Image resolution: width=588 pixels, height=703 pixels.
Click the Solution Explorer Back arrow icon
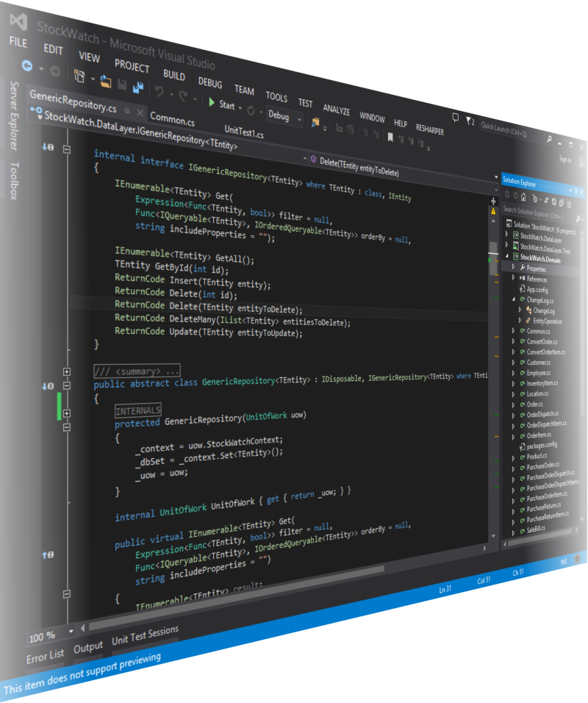click(507, 195)
